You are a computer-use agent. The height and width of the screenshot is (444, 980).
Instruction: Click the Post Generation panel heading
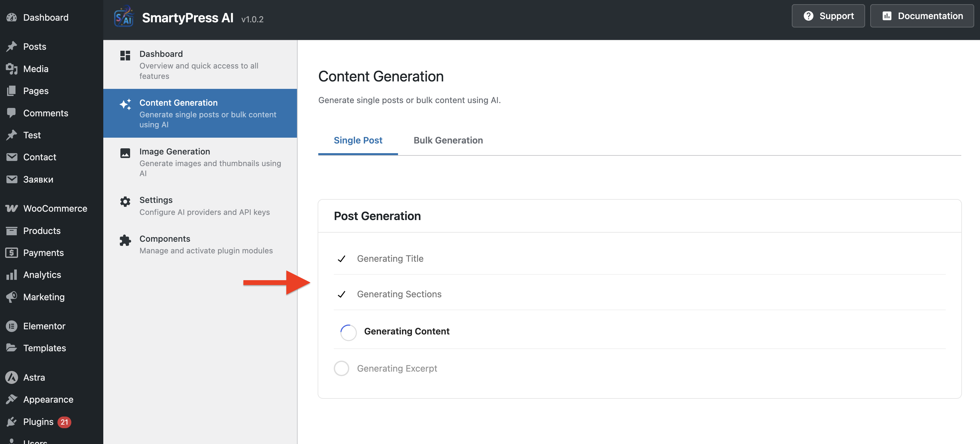point(377,216)
